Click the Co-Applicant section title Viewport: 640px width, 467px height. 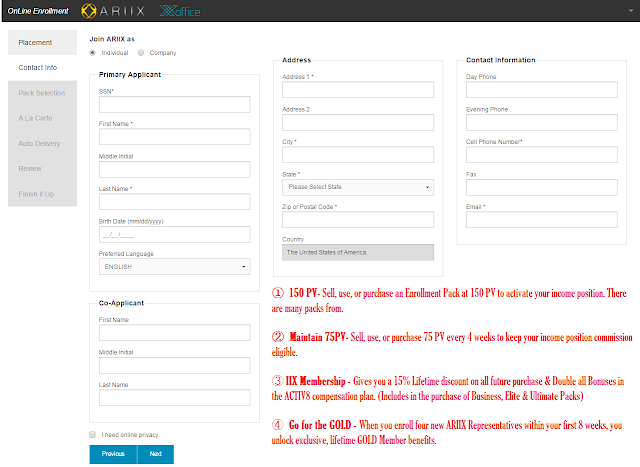coord(121,303)
